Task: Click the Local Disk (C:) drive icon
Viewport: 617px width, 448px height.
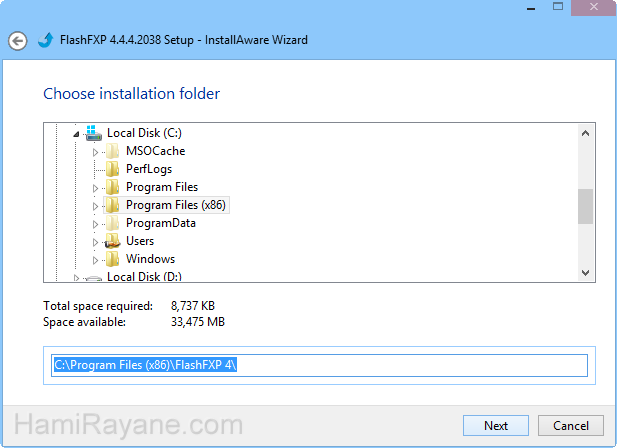Action: tap(94, 133)
